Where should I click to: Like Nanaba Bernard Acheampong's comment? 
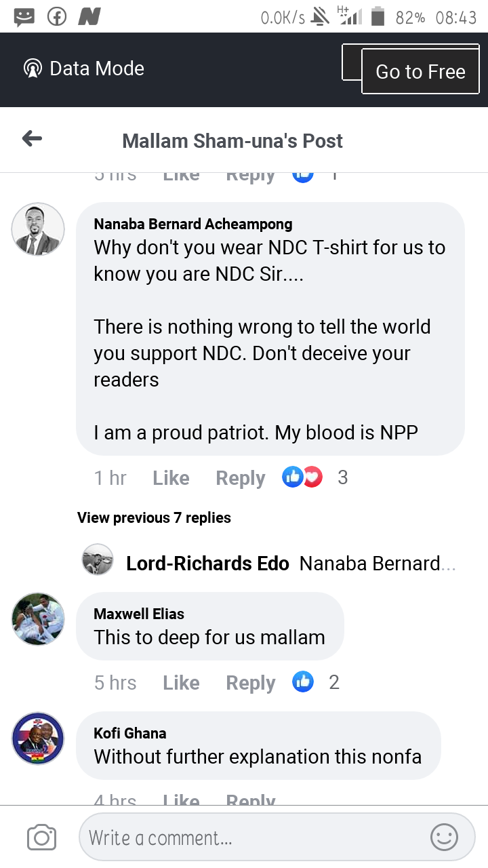(171, 478)
